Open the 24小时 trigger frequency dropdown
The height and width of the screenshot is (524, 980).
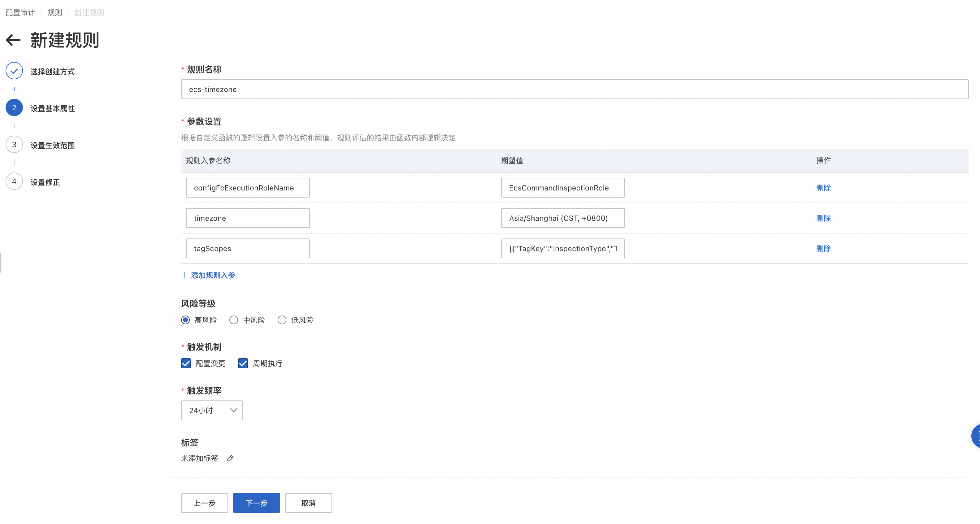[212, 410]
